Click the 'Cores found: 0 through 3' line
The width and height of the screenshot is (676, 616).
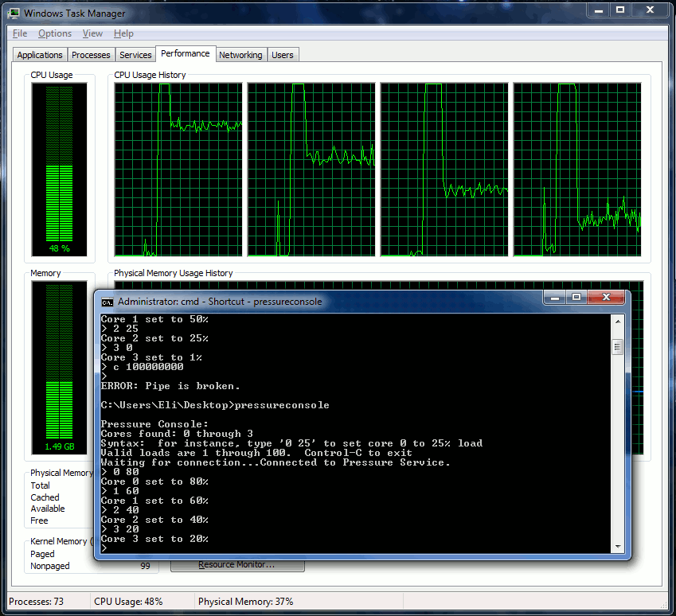177,434
